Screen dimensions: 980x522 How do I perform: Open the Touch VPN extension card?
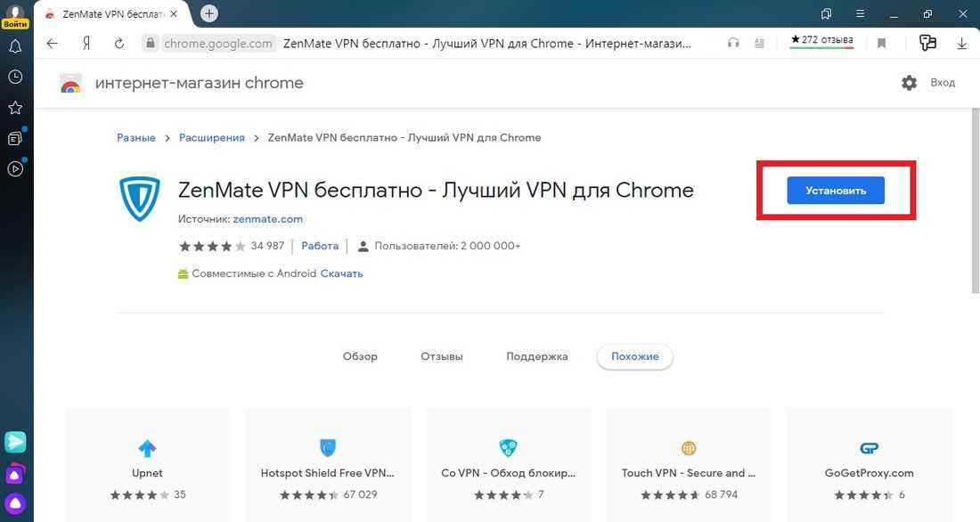tap(688, 463)
